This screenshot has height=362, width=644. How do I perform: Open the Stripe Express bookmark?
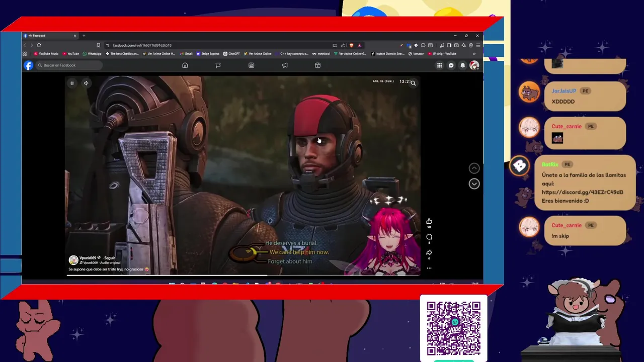click(208, 54)
